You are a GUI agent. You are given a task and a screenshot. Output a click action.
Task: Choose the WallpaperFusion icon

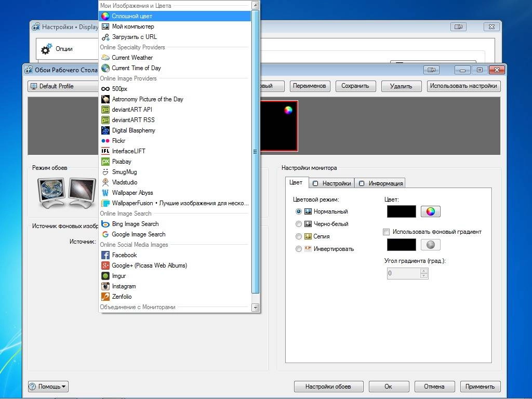coord(105,203)
